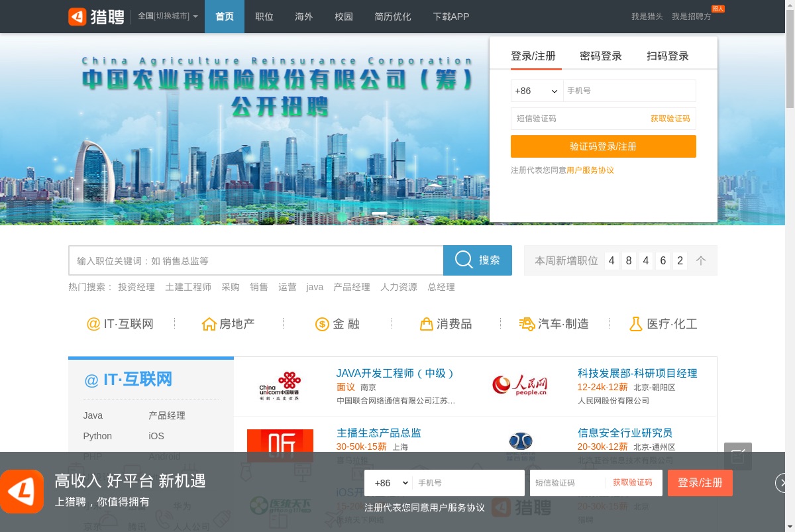Open the 职位 navigation tab
Image resolution: width=795 pixels, height=532 pixels.
click(x=264, y=17)
